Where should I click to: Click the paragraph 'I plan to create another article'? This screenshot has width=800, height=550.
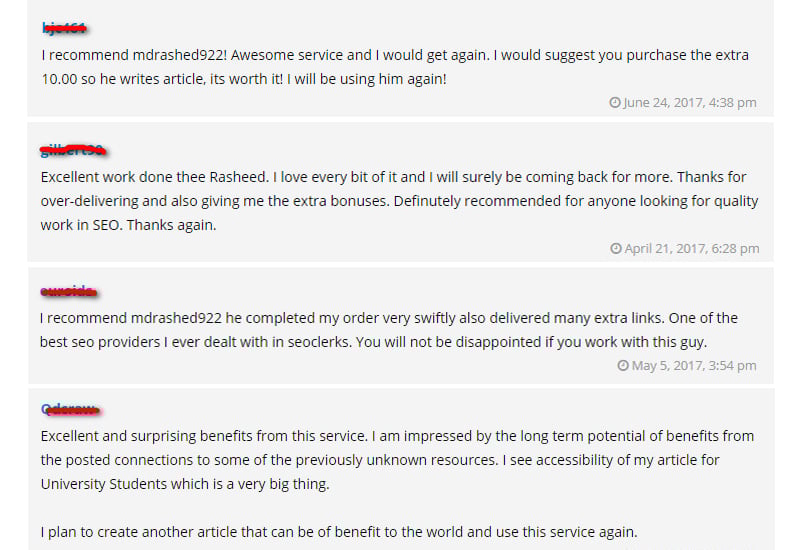coord(339,532)
